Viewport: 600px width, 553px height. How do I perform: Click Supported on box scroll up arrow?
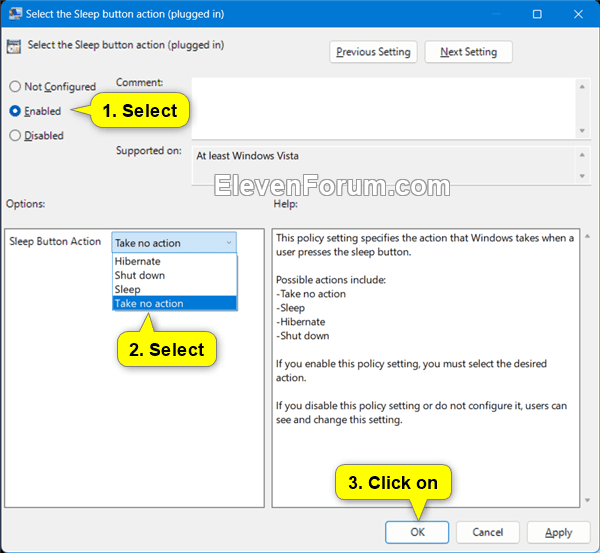(582, 155)
